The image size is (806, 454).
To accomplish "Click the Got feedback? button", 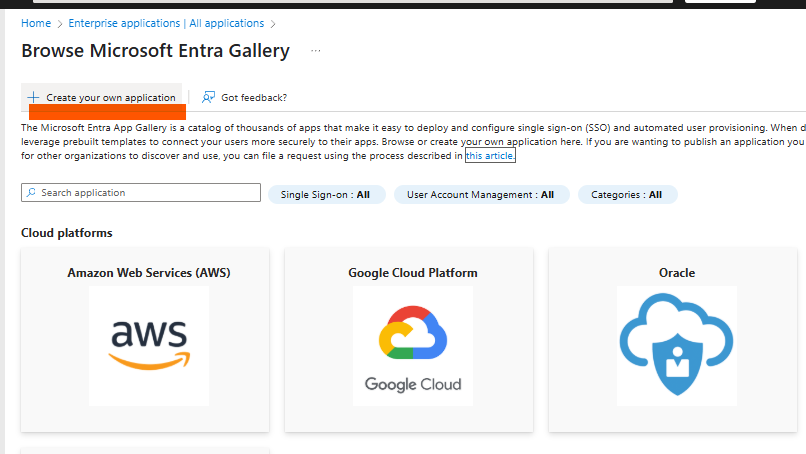I will coord(245,97).
